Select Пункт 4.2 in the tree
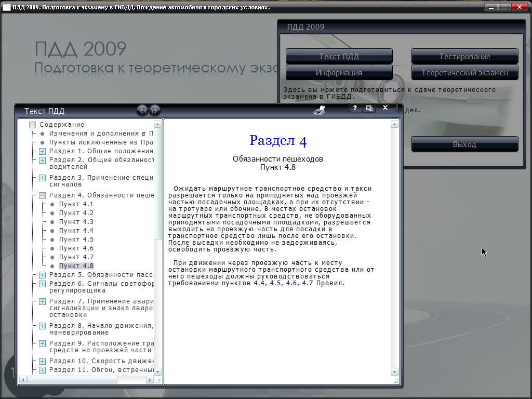 pos(76,212)
